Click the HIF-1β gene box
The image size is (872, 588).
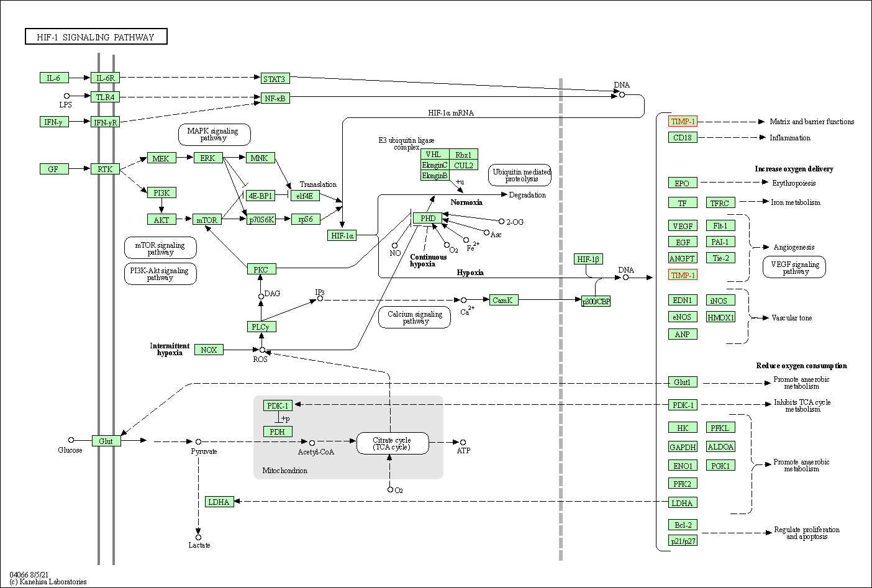click(588, 259)
